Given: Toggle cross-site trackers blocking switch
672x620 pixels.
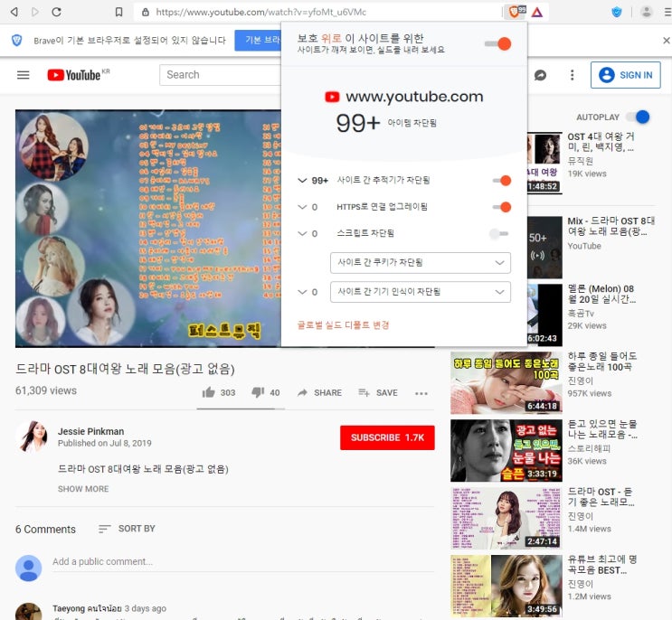Looking at the screenshot, I should coord(501,181).
